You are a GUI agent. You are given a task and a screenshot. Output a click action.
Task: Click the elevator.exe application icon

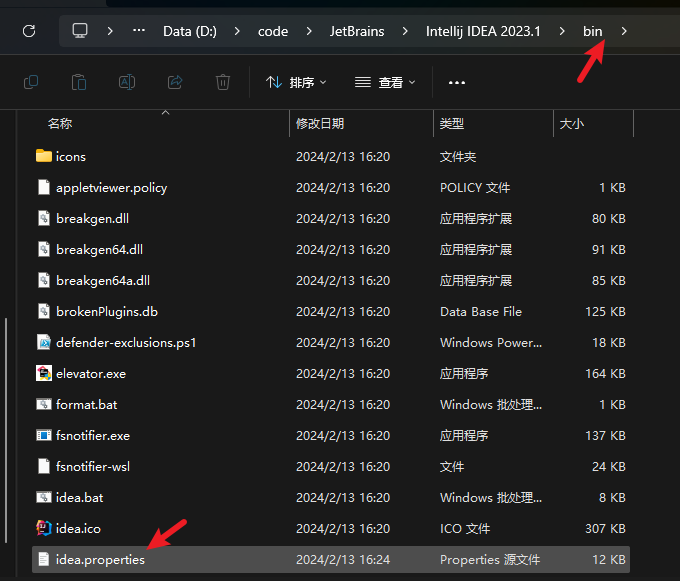(44, 373)
